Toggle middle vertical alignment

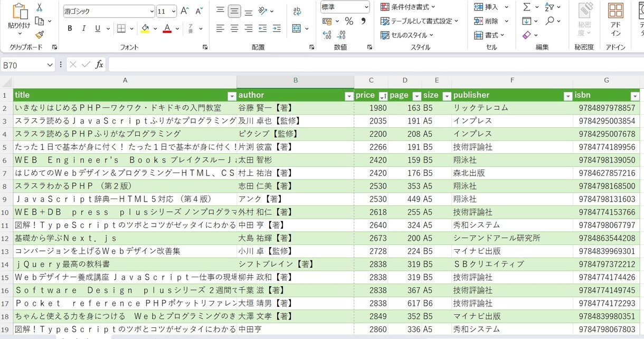[234, 11]
